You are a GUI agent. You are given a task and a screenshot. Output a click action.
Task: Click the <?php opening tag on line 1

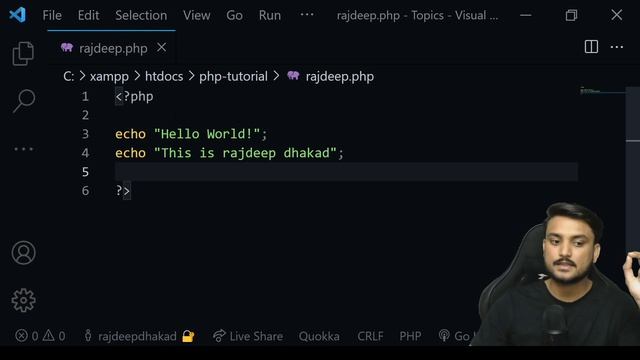134,97
